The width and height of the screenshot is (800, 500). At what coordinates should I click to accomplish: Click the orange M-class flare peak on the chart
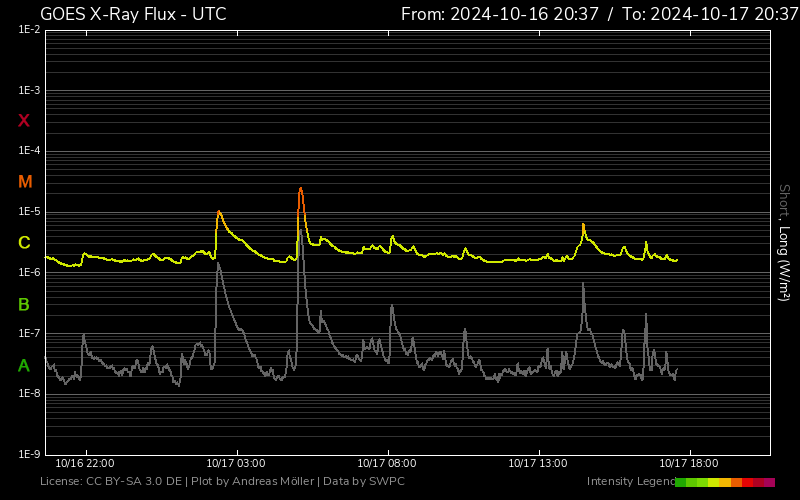[x=300, y=190]
